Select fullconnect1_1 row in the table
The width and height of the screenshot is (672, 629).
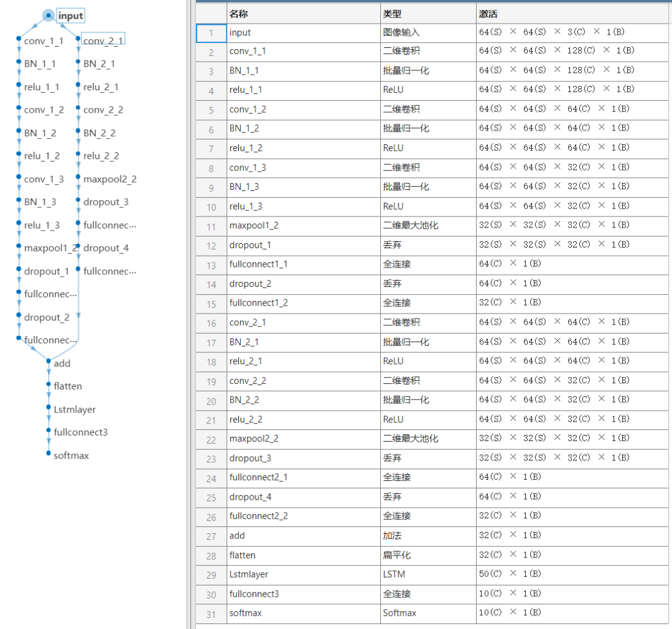pos(432,265)
